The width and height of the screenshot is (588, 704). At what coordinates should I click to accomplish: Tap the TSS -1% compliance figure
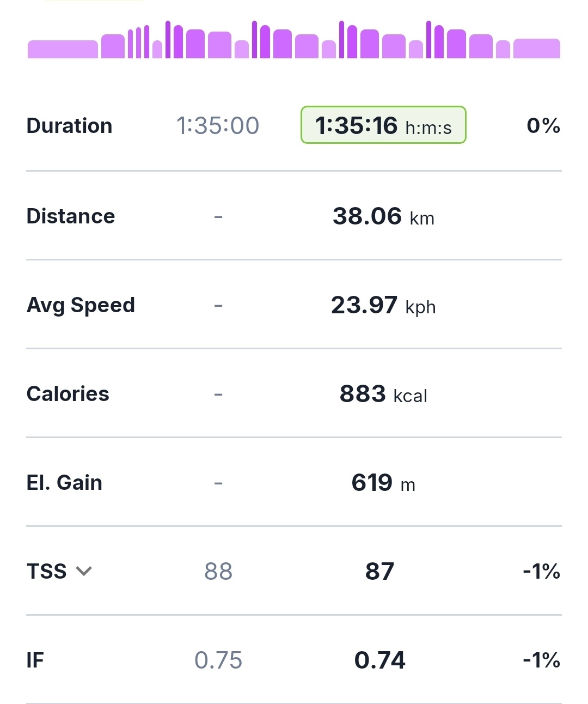[541, 571]
